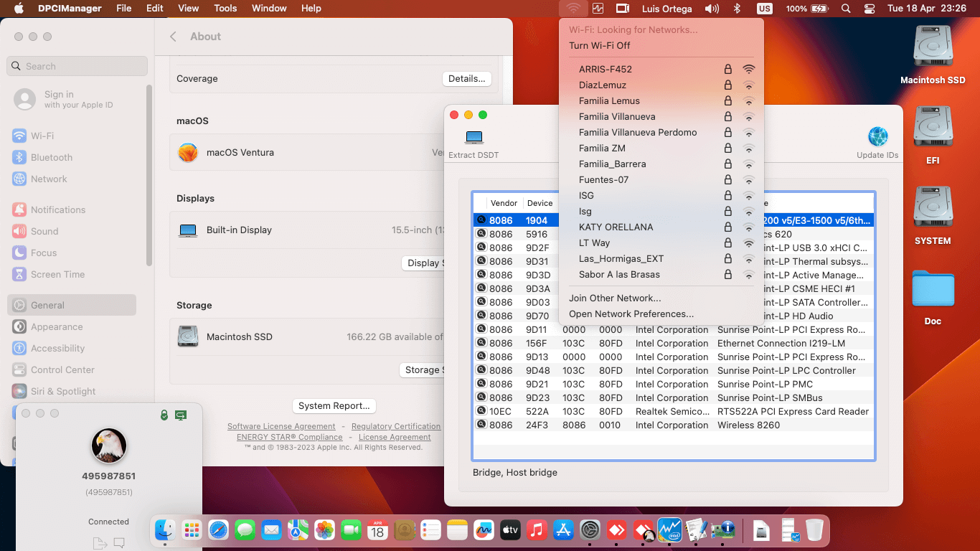The width and height of the screenshot is (980, 551).
Task: Click the Vendor column header
Action: [x=504, y=203]
